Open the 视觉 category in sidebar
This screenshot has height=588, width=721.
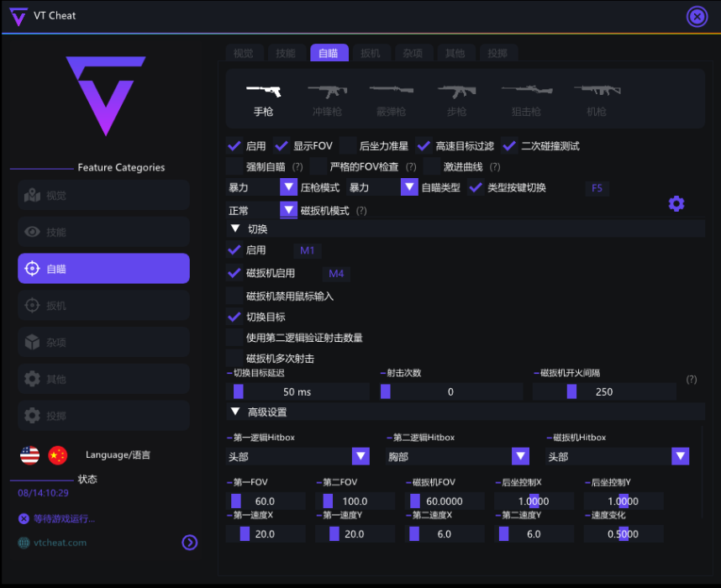tap(104, 196)
